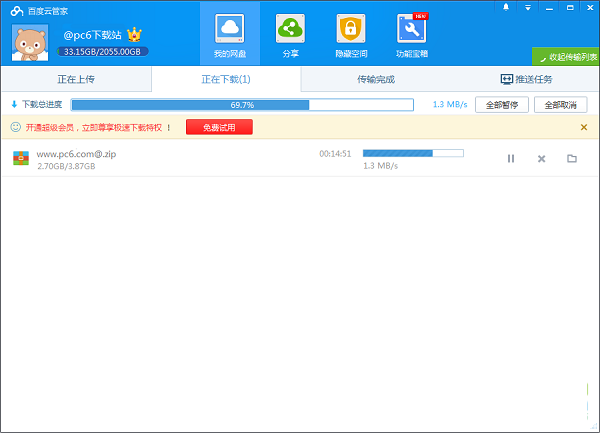Dismiss the membership promo banner
Viewport: 600px width, 433px height.
tap(584, 127)
